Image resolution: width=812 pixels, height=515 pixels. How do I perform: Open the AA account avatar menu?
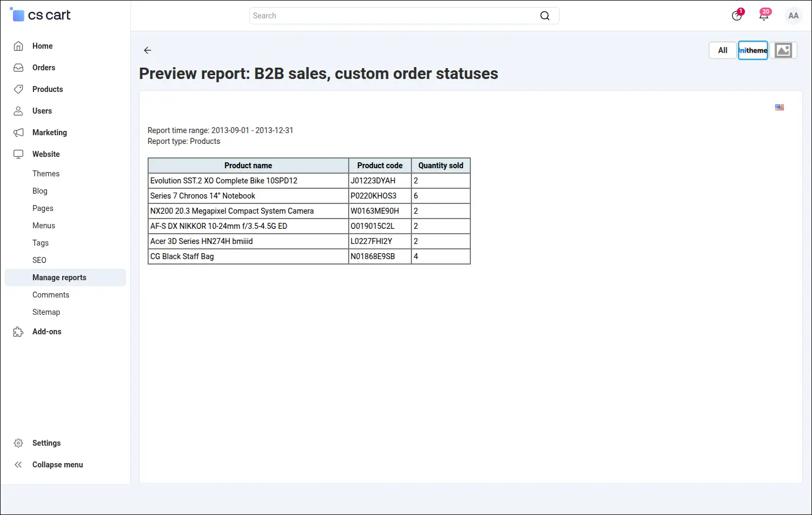(793, 16)
